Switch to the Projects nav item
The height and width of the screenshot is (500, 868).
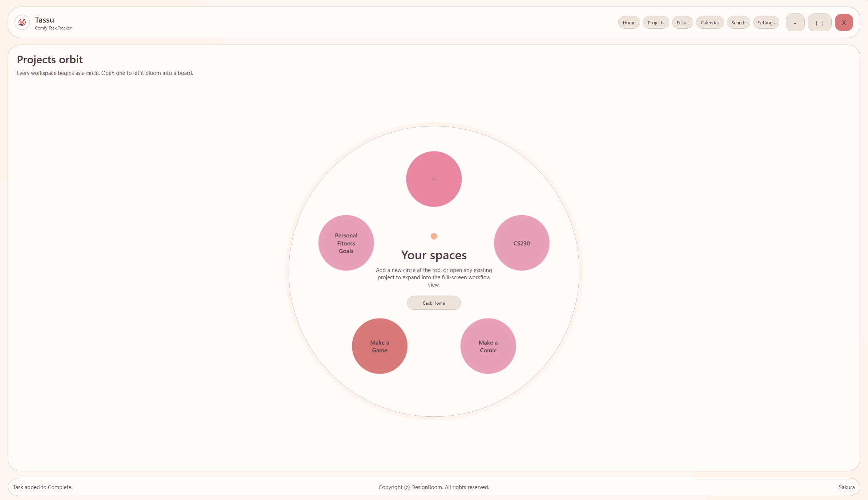656,23
